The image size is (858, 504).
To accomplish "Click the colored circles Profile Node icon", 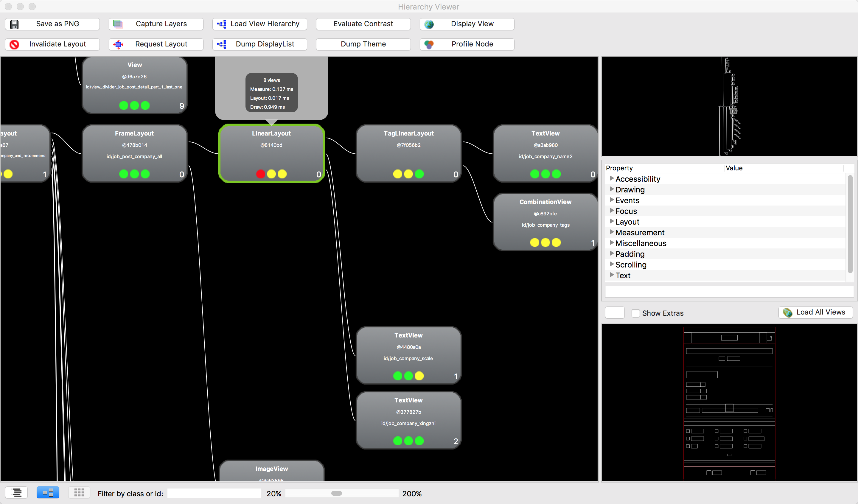I will pyautogui.click(x=429, y=44).
